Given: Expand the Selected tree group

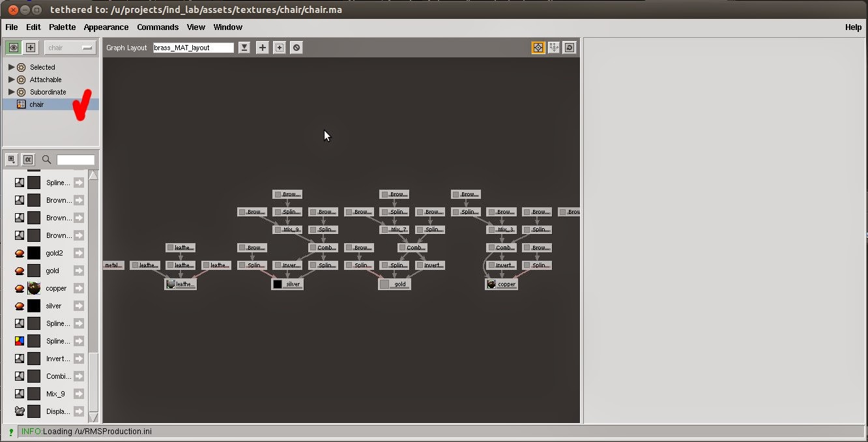Looking at the screenshot, I should (x=11, y=67).
